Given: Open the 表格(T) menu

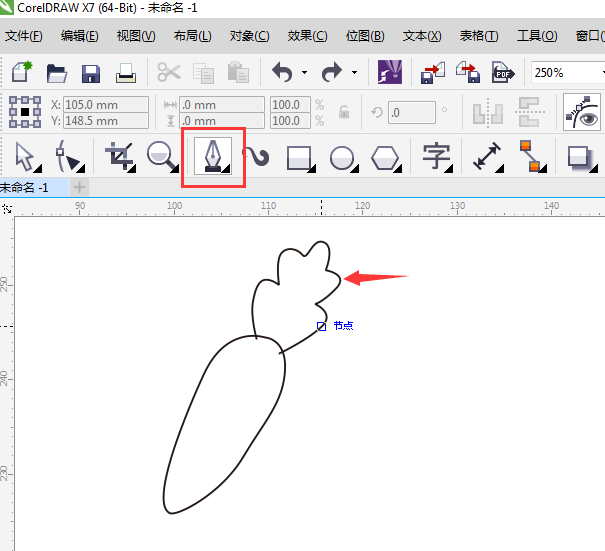Looking at the screenshot, I should [x=479, y=36].
